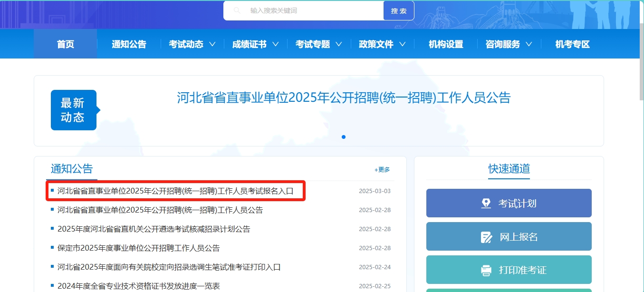644x292 pixels.
Task: Click the magnifier icon in search box
Action: click(237, 10)
